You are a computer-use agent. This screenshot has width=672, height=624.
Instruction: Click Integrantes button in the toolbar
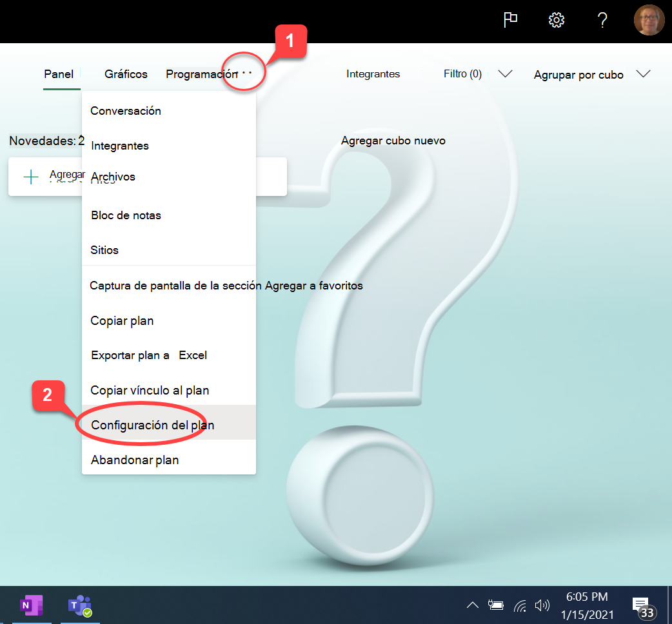pos(373,74)
